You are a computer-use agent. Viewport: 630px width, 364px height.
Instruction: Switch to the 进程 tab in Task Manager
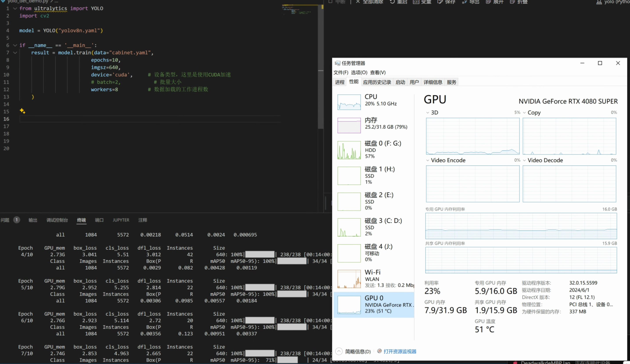[340, 82]
